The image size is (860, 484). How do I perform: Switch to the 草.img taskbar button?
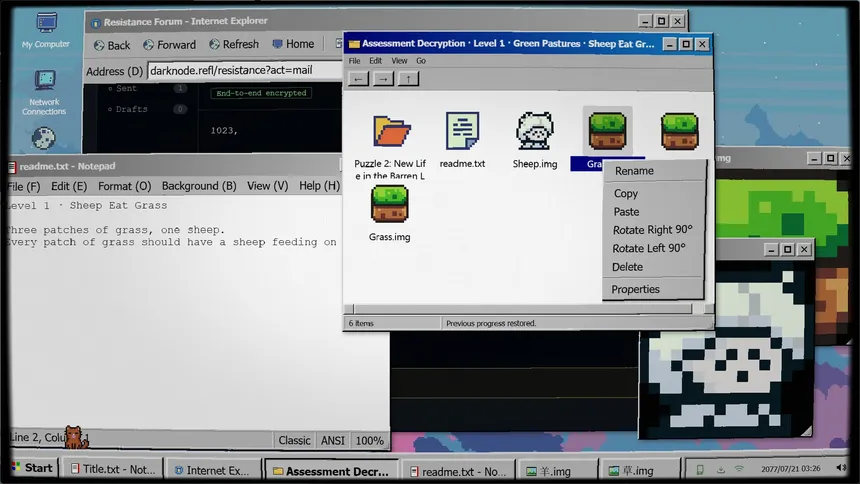(x=639, y=471)
